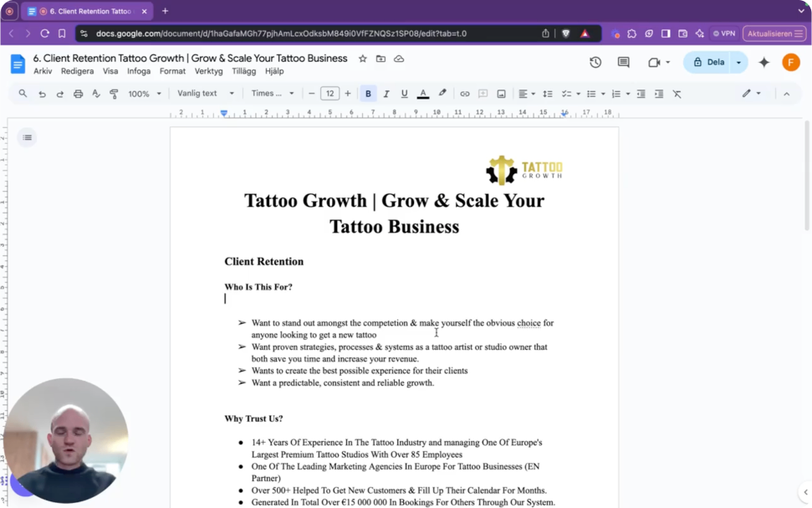Open the Infoga menu
This screenshot has height=508, width=812.
pos(139,71)
